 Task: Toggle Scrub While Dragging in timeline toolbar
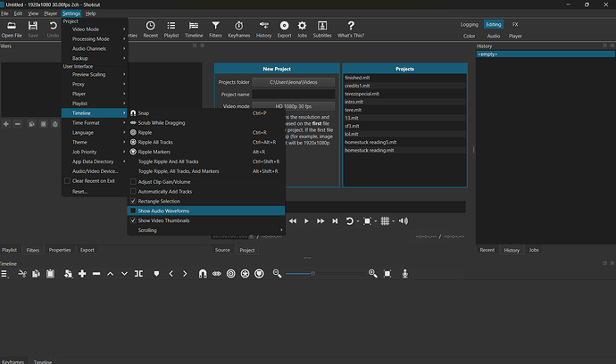217,274
